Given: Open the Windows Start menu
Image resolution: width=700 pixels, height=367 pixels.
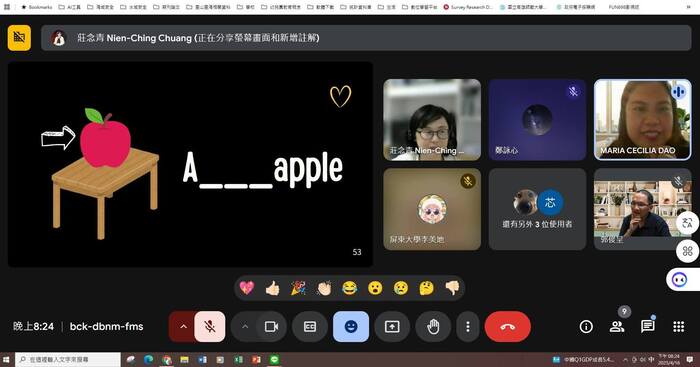Looking at the screenshot, I should (x=6, y=359).
